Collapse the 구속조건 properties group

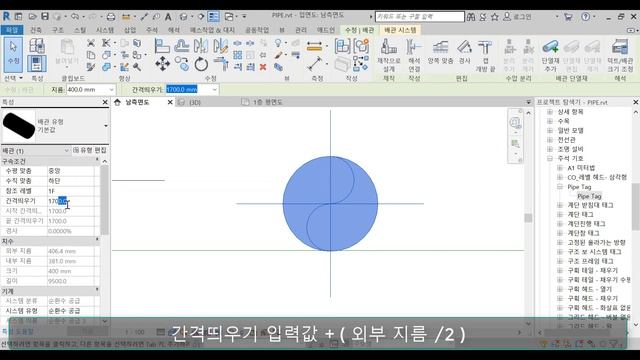pos(97,161)
